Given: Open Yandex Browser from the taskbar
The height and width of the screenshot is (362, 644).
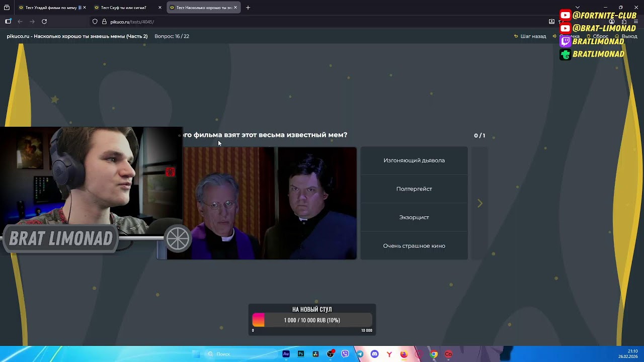Looking at the screenshot, I should (x=389, y=354).
